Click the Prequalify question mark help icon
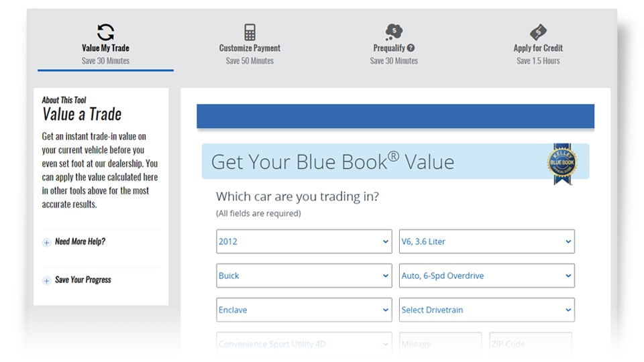644x362 pixels. click(411, 48)
